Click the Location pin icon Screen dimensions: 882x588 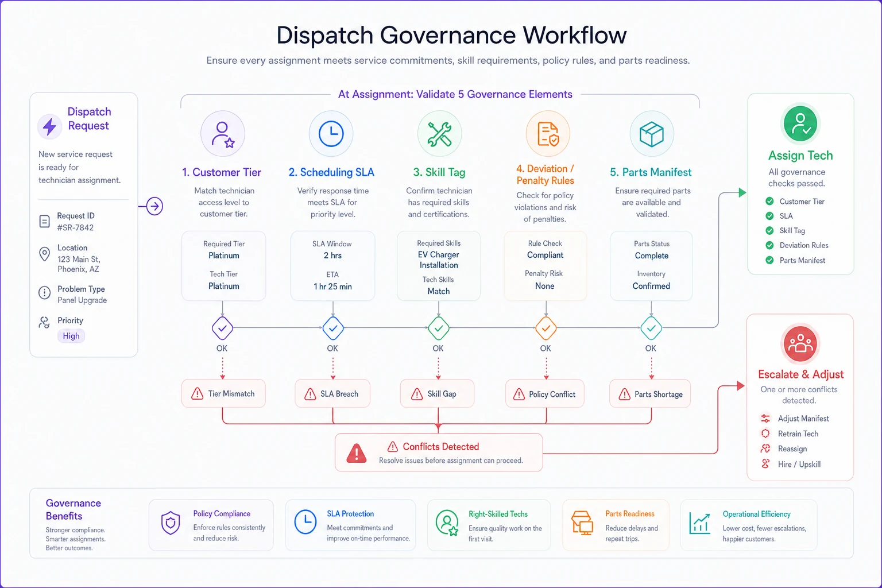[x=44, y=254]
